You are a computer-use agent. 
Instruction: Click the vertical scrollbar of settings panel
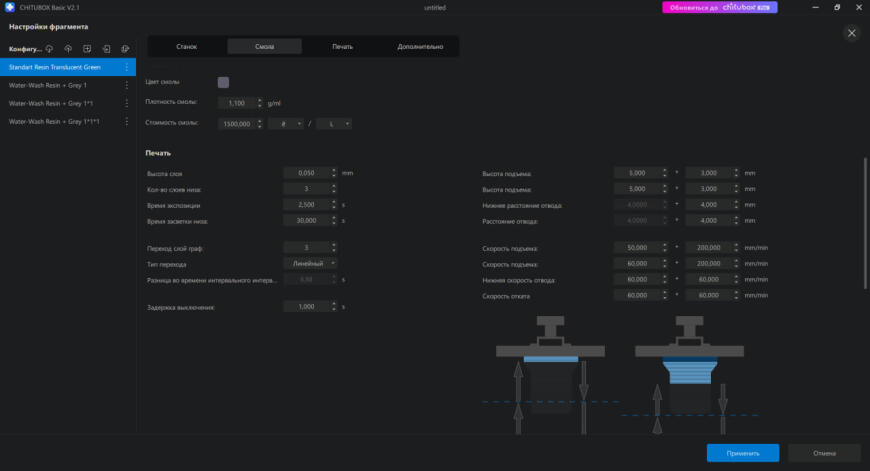click(x=865, y=223)
